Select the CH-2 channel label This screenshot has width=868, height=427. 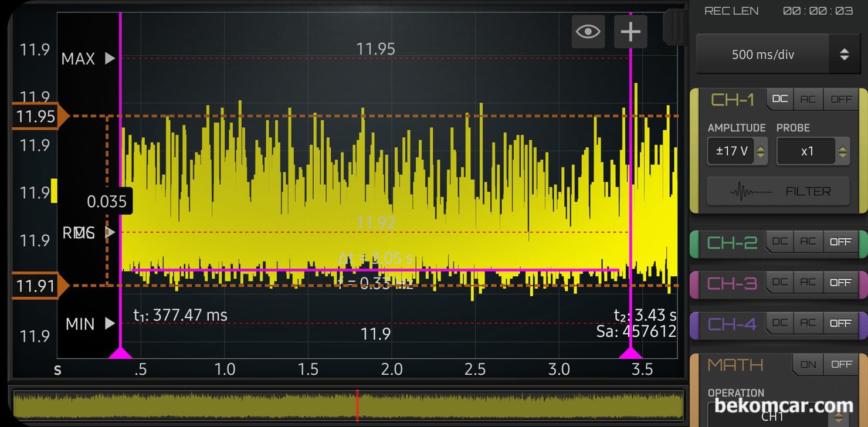tap(733, 242)
